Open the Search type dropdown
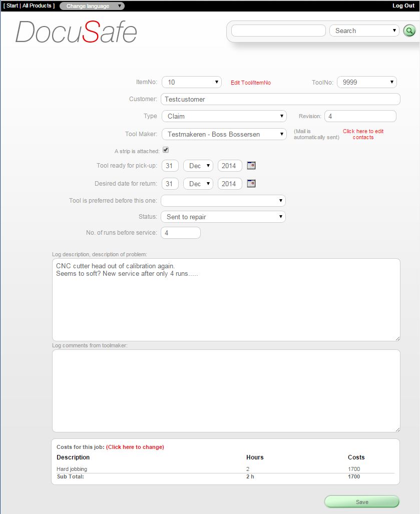This screenshot has height=514, width=420. click(x=364, y=31)
